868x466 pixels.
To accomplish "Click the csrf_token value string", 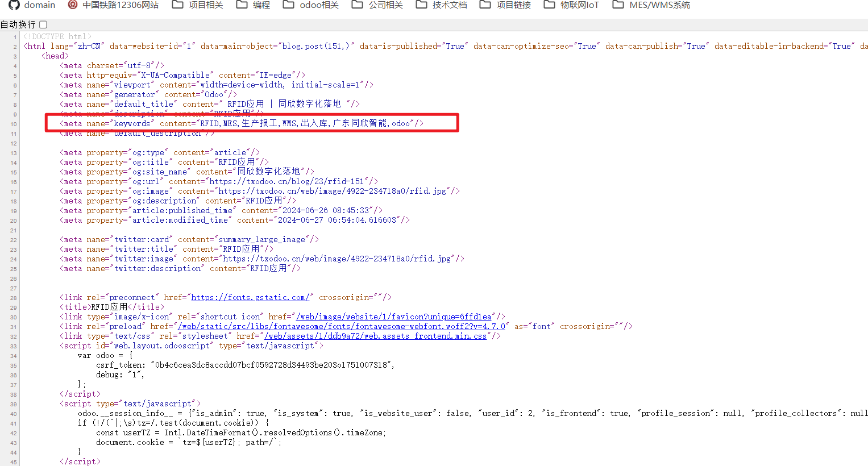I will tap(272, 365).
